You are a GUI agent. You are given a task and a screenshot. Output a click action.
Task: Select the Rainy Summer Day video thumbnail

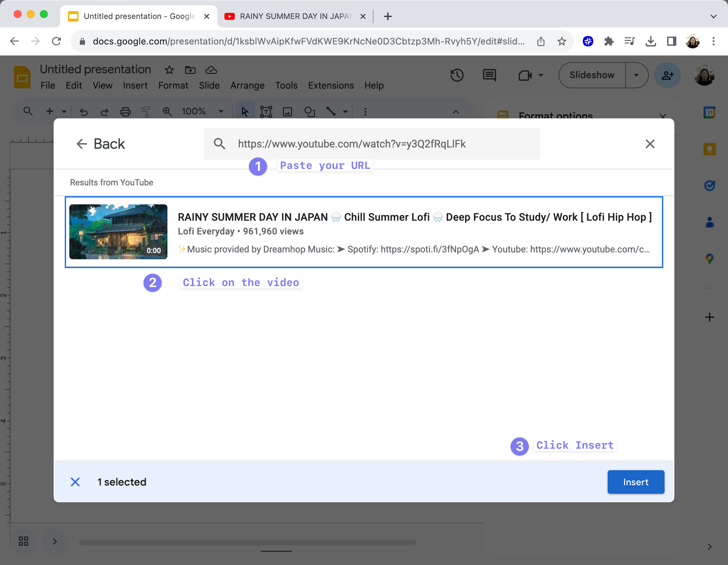118,232
